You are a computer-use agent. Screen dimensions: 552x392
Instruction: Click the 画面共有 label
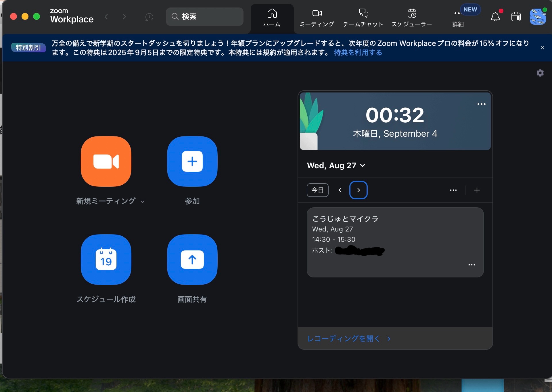tap(192, 300)
